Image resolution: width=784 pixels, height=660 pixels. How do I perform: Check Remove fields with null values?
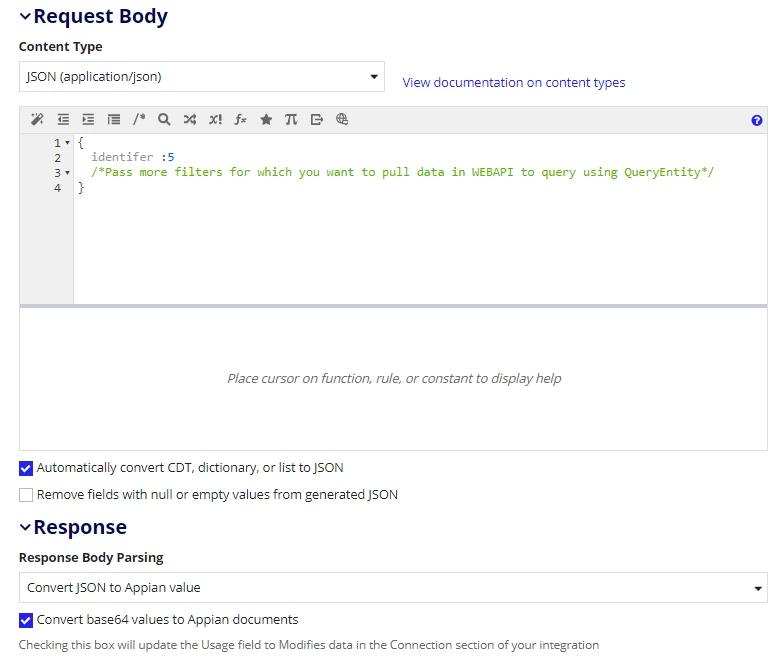[26, 495]
